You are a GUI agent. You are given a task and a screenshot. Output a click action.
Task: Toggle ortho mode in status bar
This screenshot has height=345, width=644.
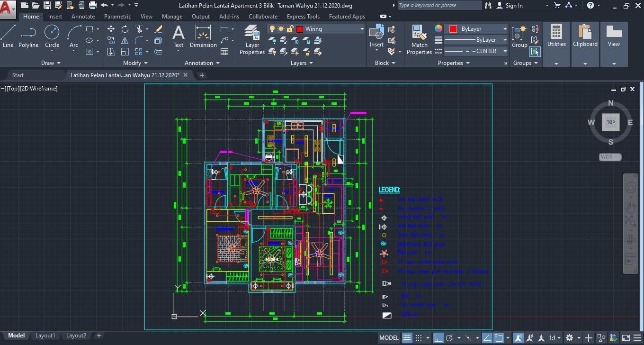click(x=438, y=338)
